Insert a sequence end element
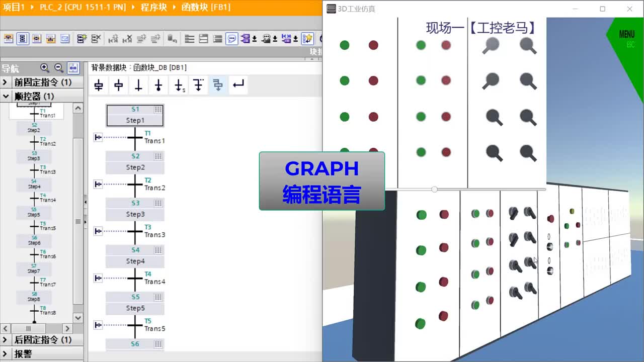644x362 pixels. click(158, 85)
